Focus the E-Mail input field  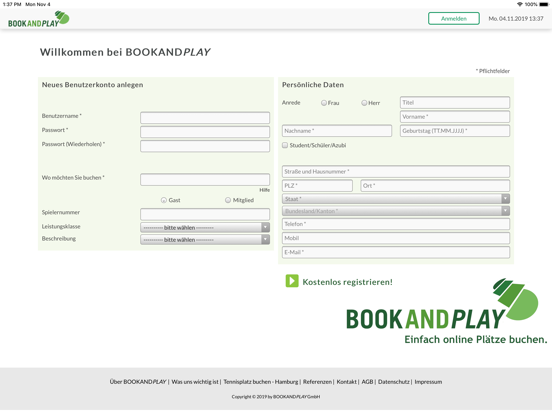tap(396, 252)
